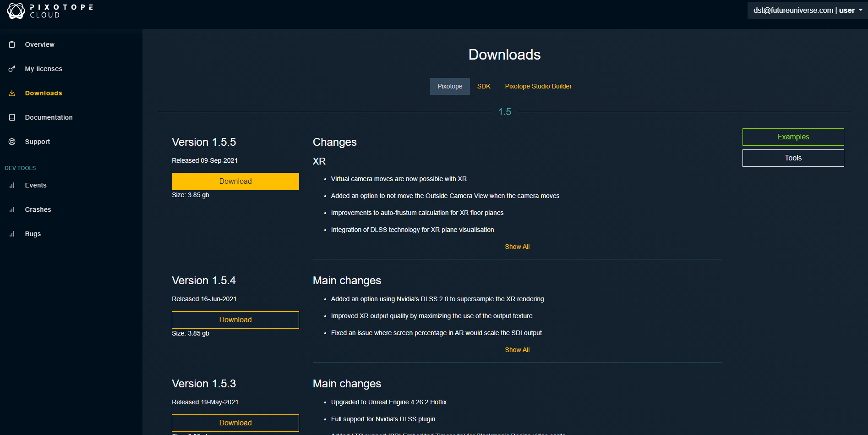The width and height of the screenshot is (868, 435).
Task: Click the Examples button
Action: coord(793,137)
